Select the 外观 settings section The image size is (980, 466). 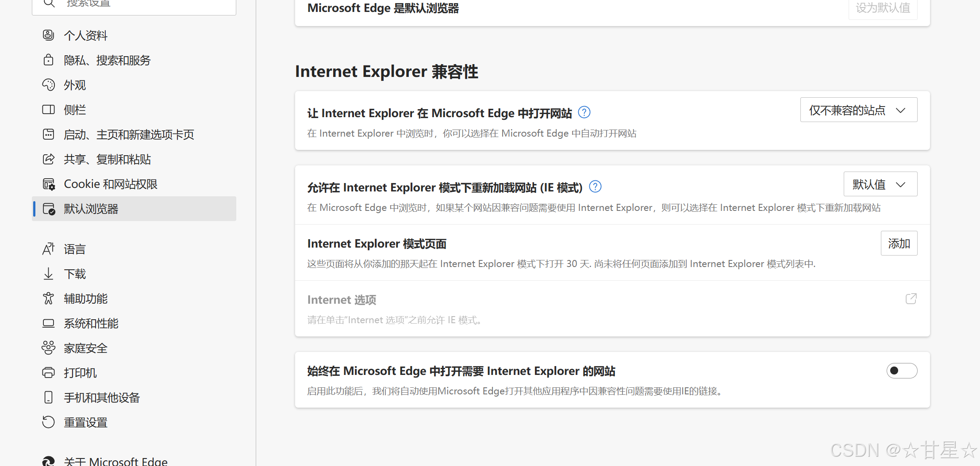[x=134, y=85]
